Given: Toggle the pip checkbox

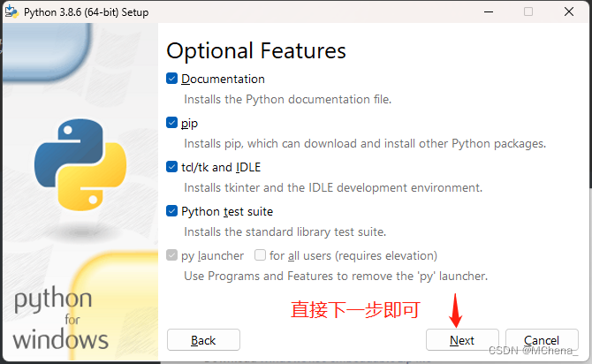Looking at the screenshot, I should click(171, 123).
